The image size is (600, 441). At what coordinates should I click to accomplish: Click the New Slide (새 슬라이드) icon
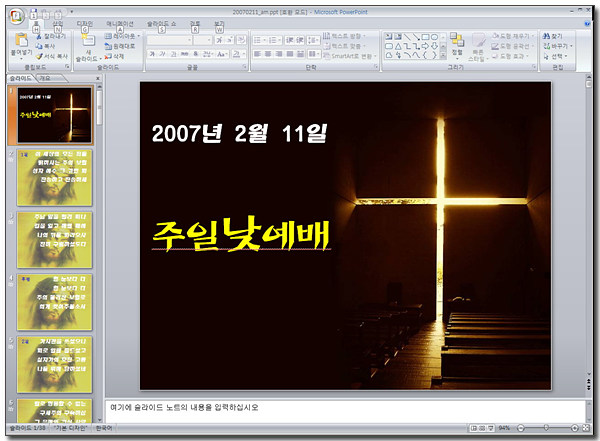[x=88, y=40]
